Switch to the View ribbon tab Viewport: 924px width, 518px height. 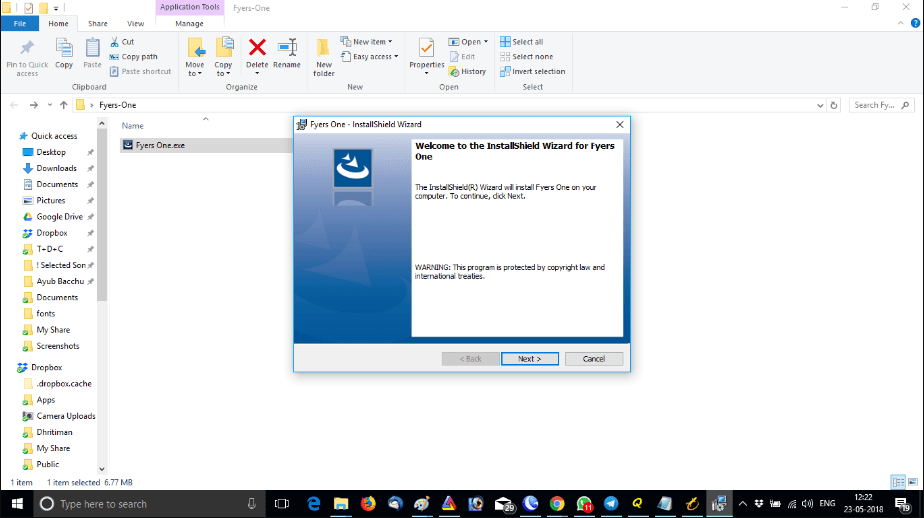136,24
